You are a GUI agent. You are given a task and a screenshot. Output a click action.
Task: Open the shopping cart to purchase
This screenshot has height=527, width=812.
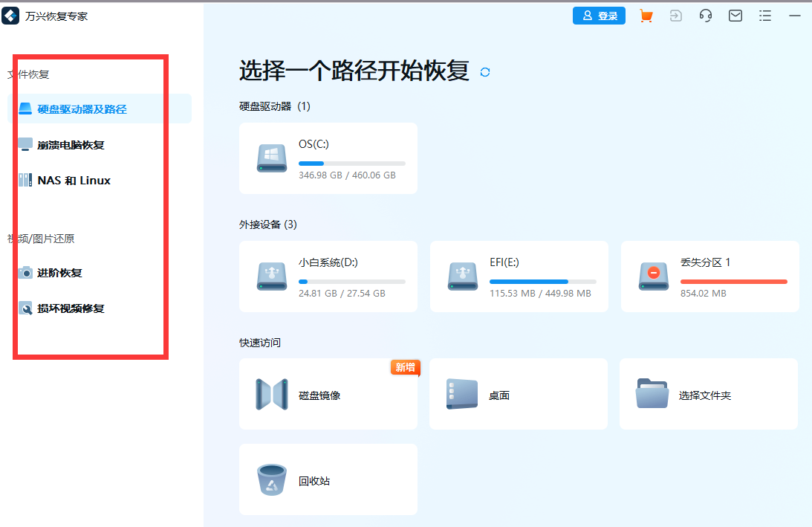click(646, 16)
